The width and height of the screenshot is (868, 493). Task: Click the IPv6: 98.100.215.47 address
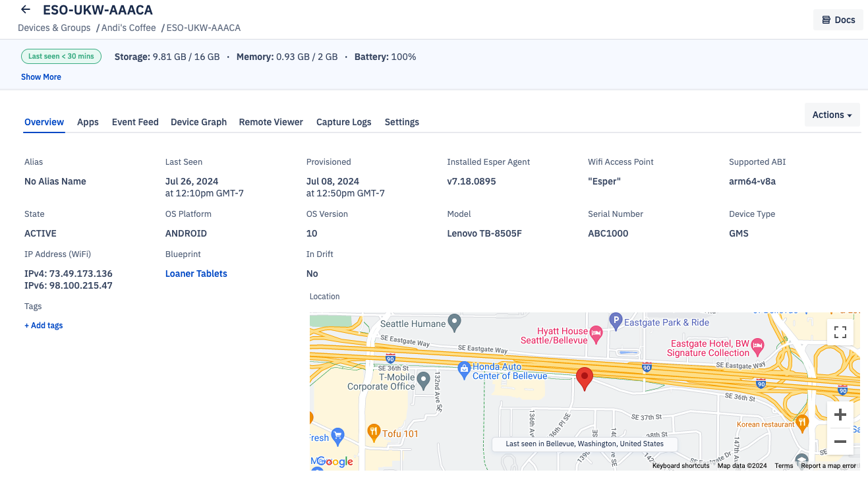69,285
